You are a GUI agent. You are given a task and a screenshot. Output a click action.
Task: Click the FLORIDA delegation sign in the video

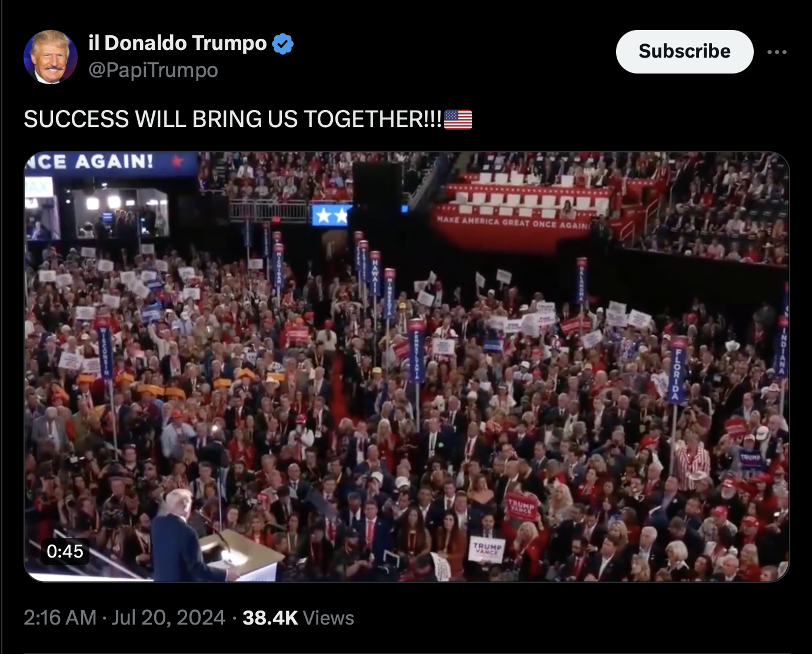click(x=677, y=372)
